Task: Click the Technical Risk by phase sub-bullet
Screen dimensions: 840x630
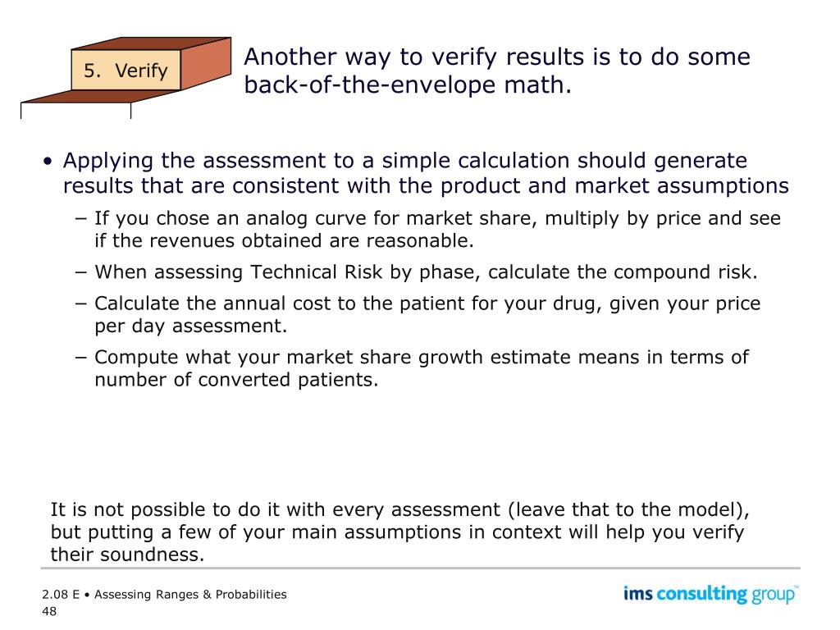Action: (426, 272)
